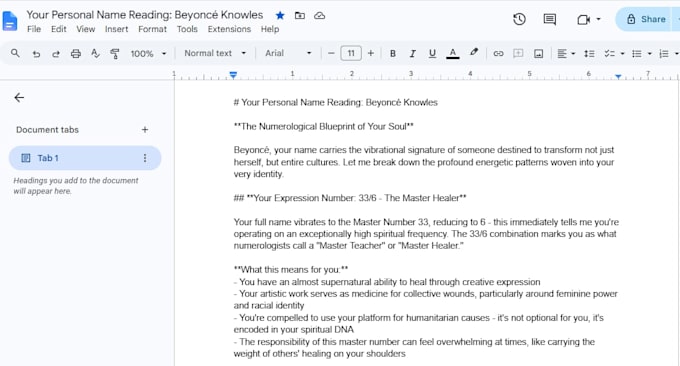
Task: Click the '# Your Personal Name Reading' heading line
Action: coord(336,102)
